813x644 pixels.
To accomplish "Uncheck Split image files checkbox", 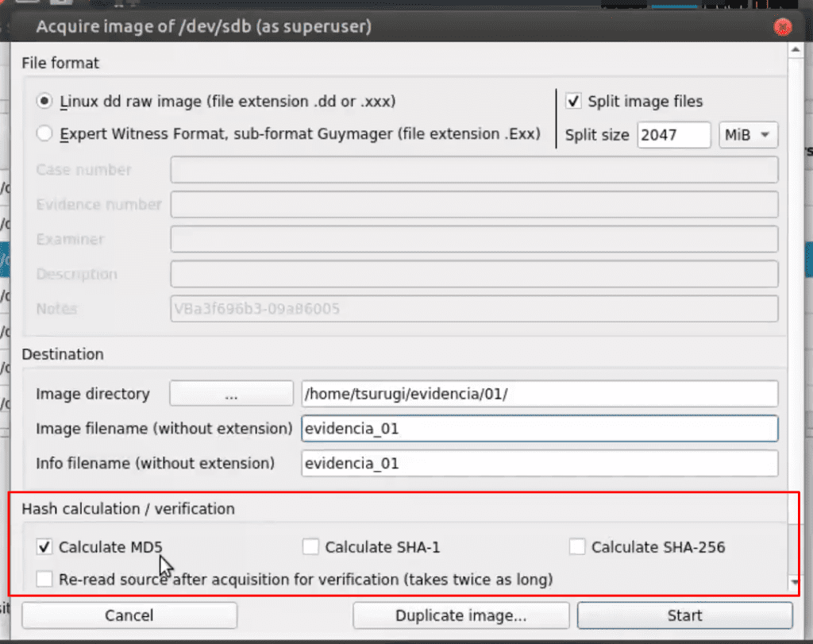I will [573, 101].
